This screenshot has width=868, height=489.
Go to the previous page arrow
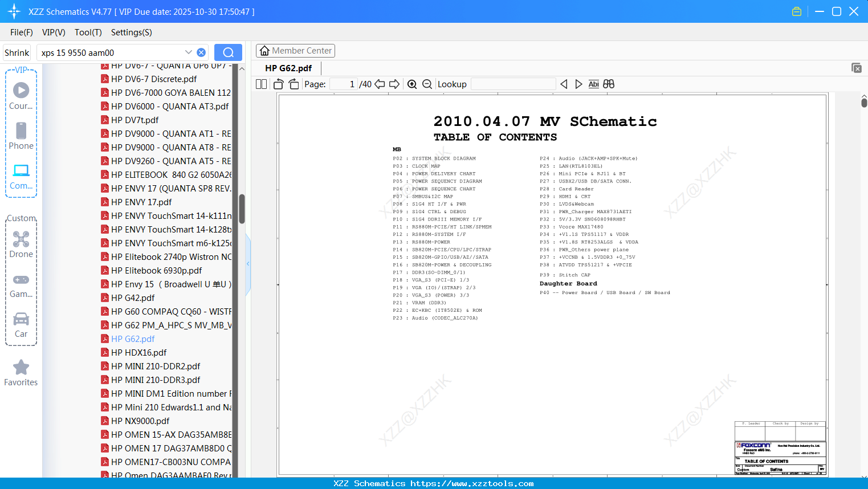[380, 84]
